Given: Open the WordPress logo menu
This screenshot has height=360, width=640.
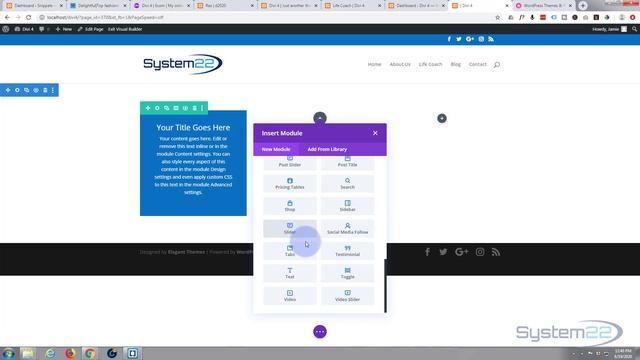Looking at the screenshot, I should click(6, 29).
